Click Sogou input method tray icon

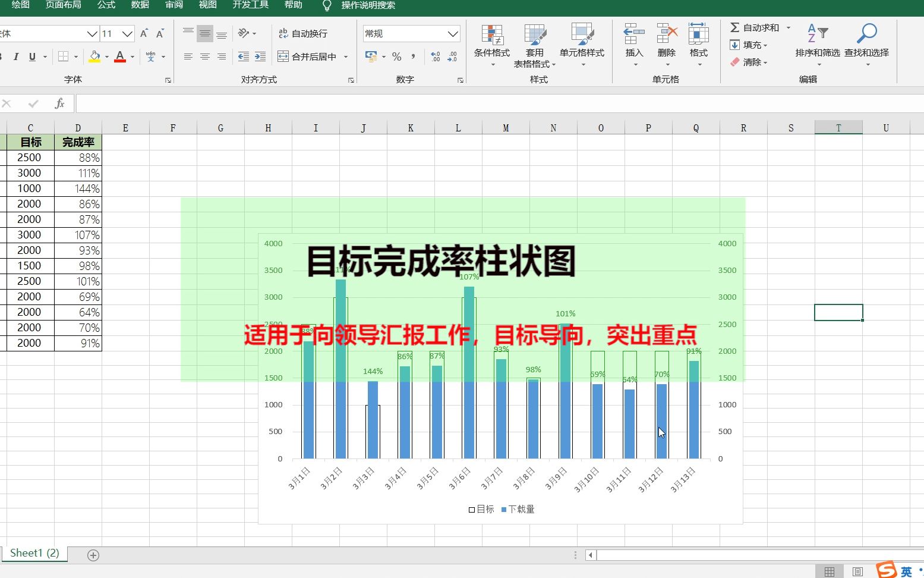tap(886, 570)
